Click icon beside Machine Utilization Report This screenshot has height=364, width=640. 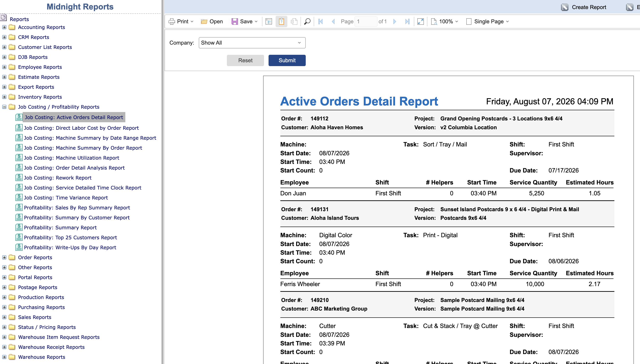tap(19, 158)
